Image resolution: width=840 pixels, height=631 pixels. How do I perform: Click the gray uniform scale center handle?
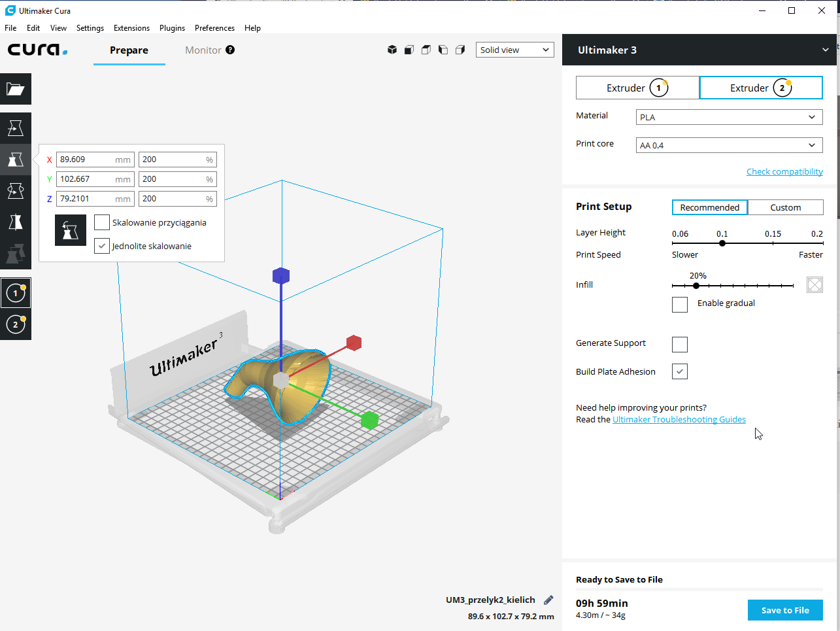point(281,381)
